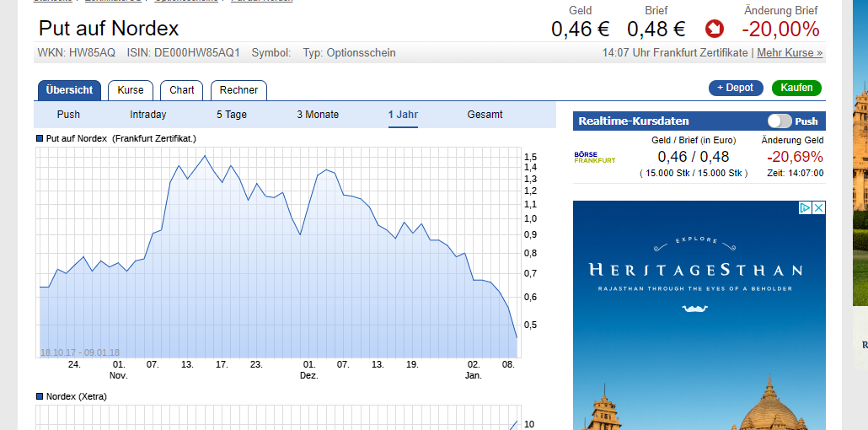The image size is (868, 430).
Task: Click the Nordex (Xetra) chart label
Action: (x=77, y=397)
